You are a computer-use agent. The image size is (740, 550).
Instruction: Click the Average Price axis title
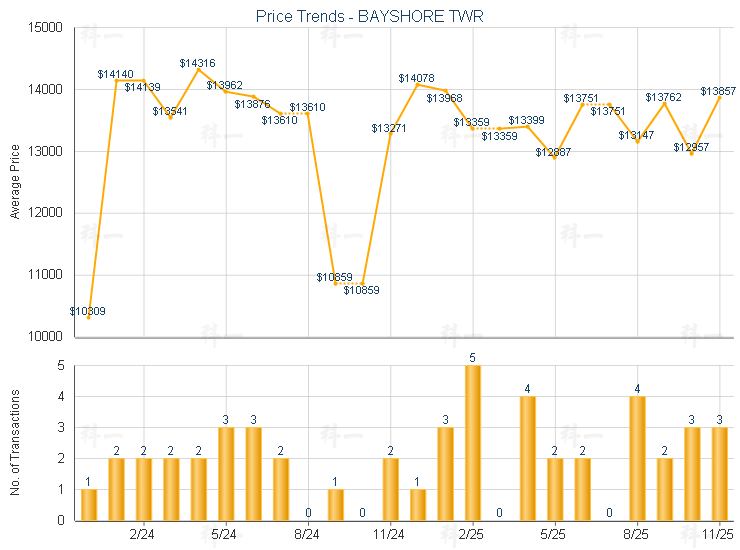(x=14, y=182)
